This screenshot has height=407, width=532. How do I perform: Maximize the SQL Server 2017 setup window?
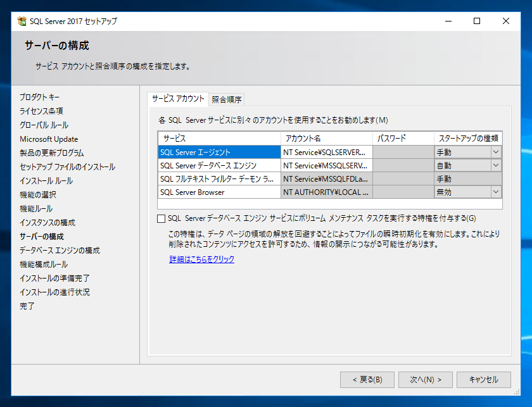point(477,21)
